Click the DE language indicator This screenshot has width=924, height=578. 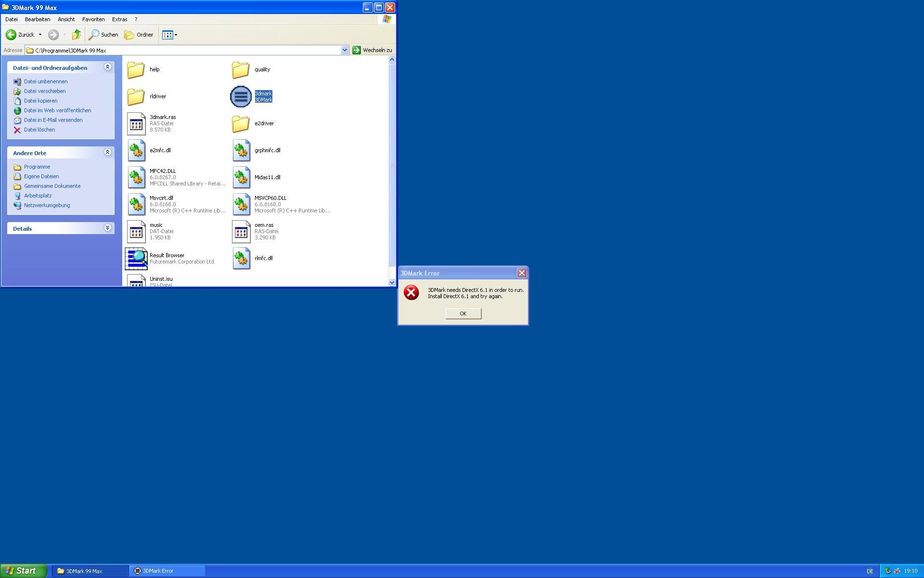click(870, 571)
